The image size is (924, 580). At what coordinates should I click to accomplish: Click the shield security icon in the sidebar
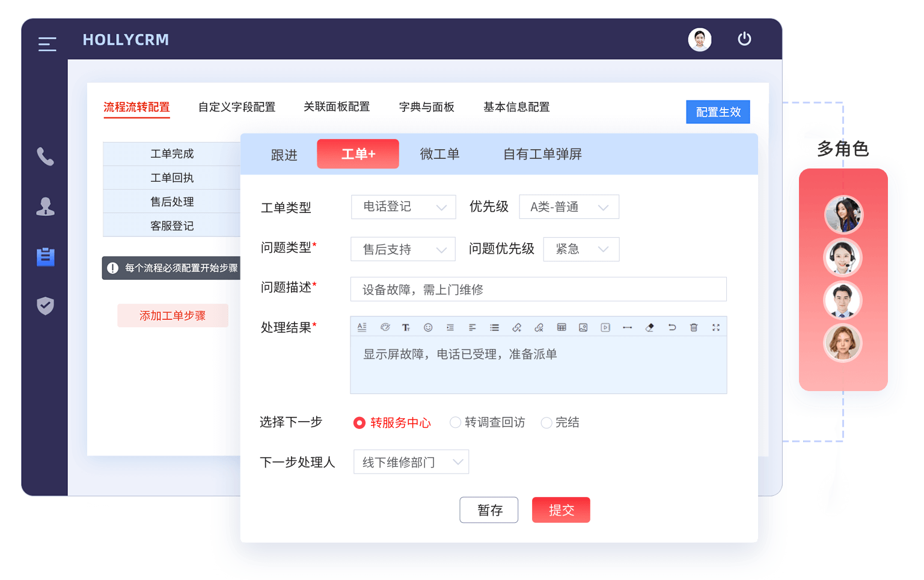(x=46, y=306)
